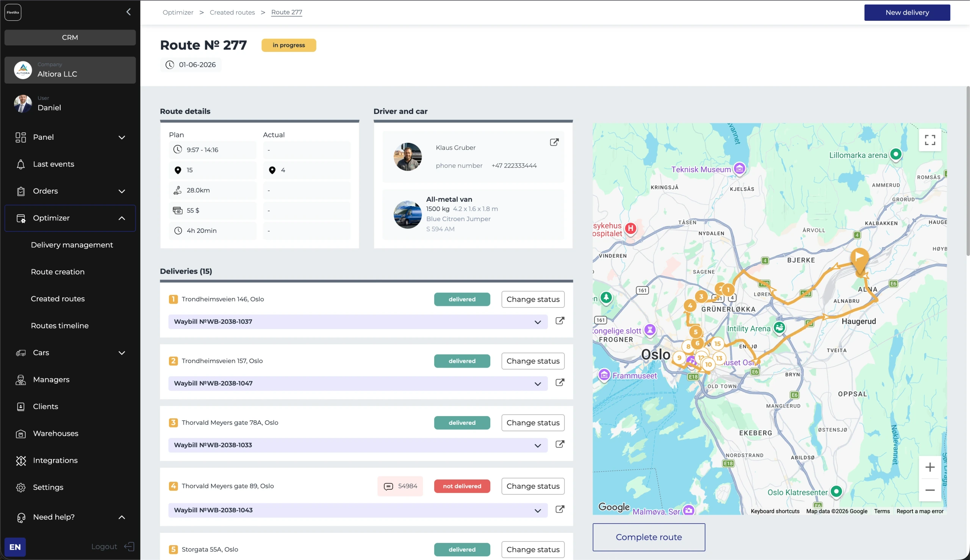Expand waybill WB-2038-1047 details
This screenshot has width=970, height=560.
tap(538, 384)
